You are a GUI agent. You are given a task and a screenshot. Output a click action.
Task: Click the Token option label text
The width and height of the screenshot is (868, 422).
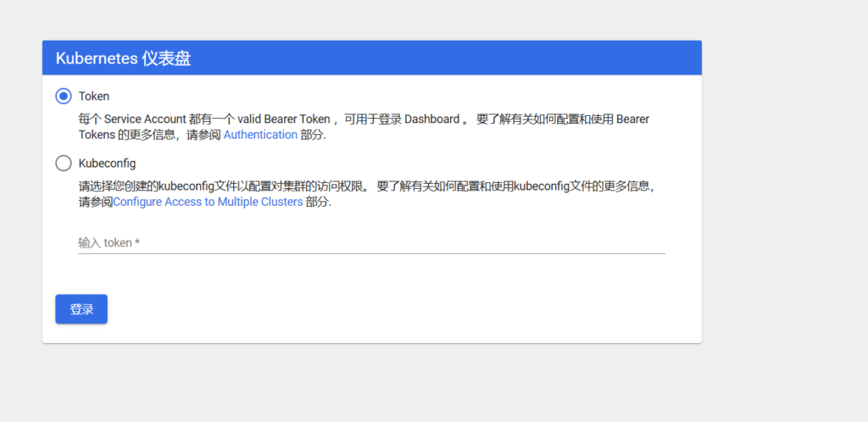[x=94, y=96]
